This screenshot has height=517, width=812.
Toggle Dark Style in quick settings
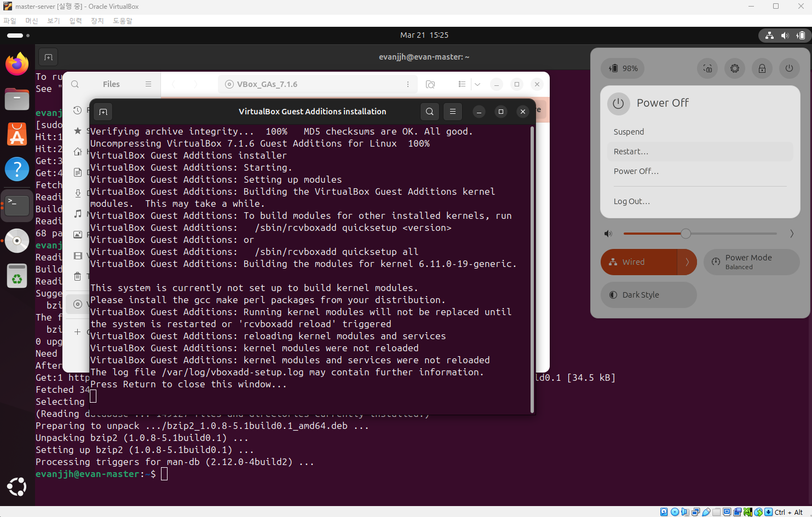point(649,295)
